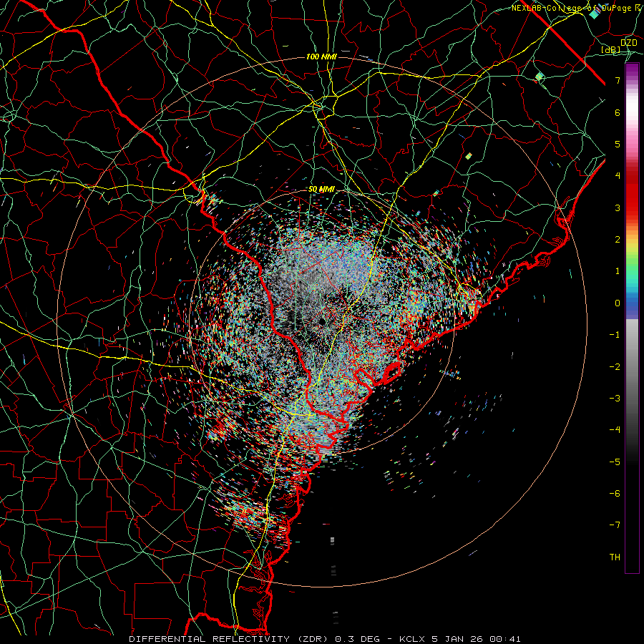Click the -6 scale label

(x=615, y=494)
